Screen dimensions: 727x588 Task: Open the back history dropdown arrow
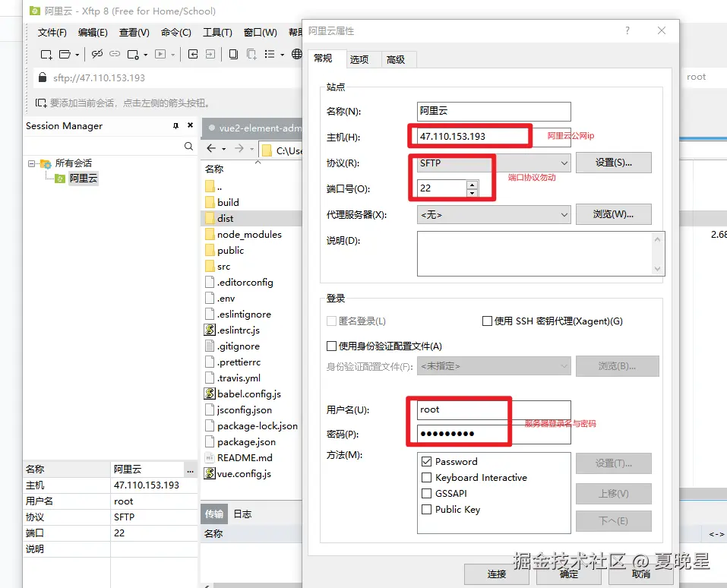[x=223, y=149]
